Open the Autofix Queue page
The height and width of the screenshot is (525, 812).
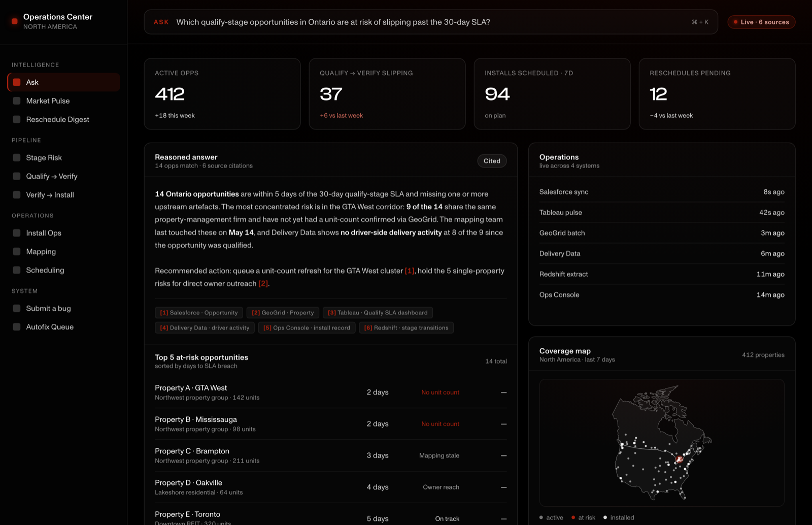(x=64, y=327)
